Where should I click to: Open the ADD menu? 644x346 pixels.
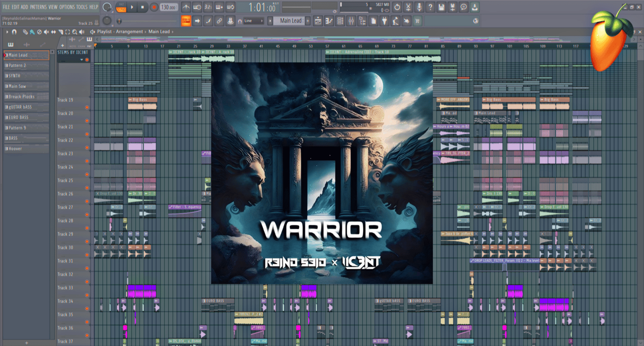(24, 7)
